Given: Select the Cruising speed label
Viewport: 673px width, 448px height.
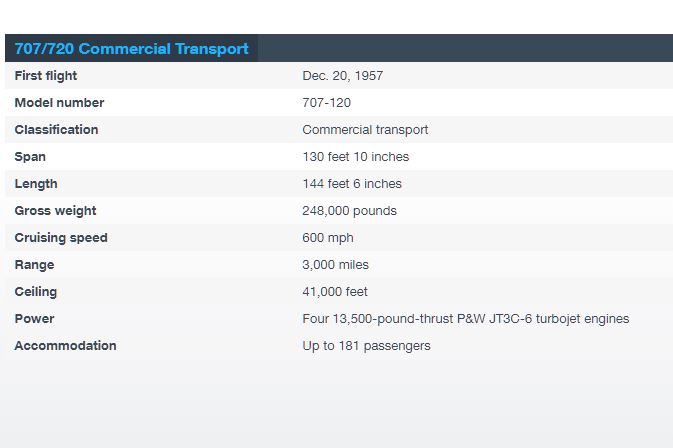Looking at the screenshot, I should (61, 238).
